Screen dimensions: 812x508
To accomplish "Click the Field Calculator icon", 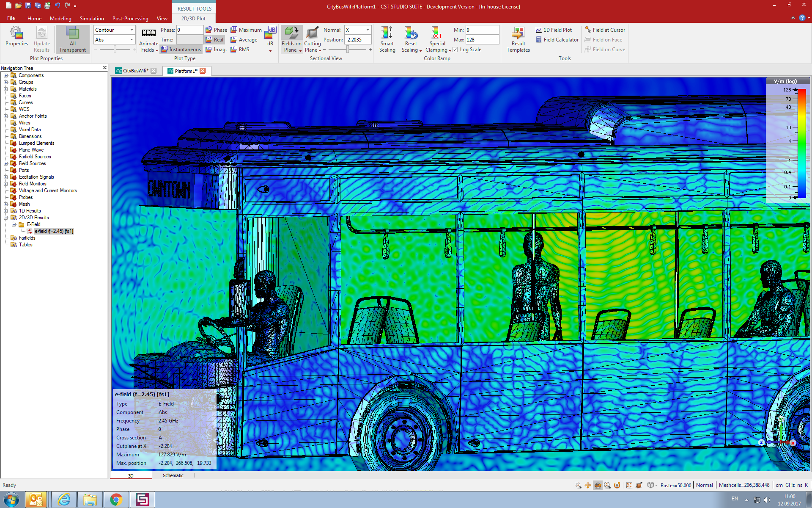I will point(538,40).
